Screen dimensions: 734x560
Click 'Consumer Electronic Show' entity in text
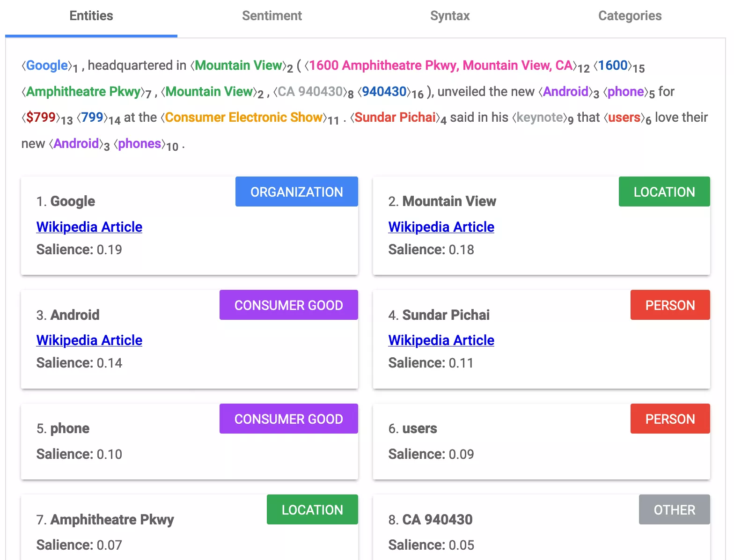(244, 117)
